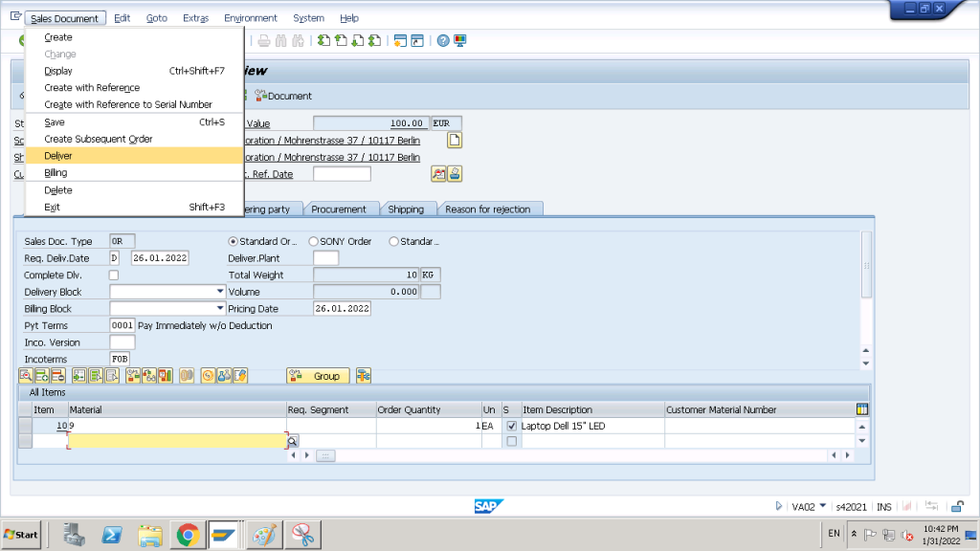
Task: Click the next page toolbar icon
Action: click(358, 40)
